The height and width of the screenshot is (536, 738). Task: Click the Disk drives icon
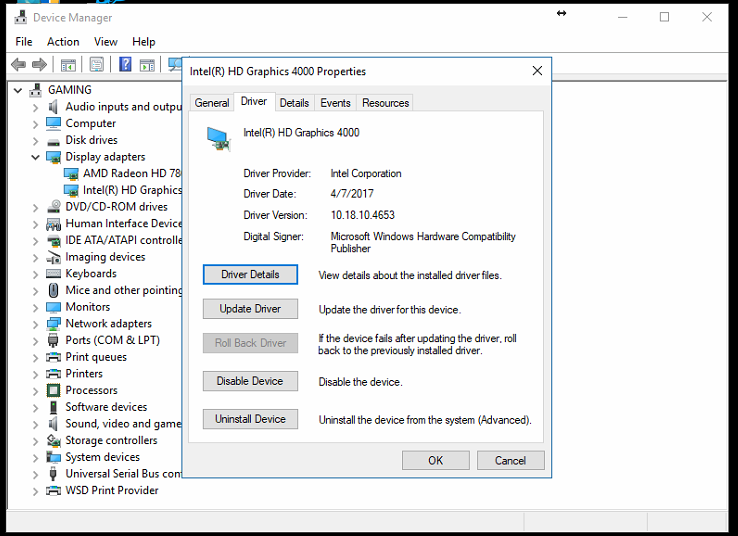coord(54,141)
